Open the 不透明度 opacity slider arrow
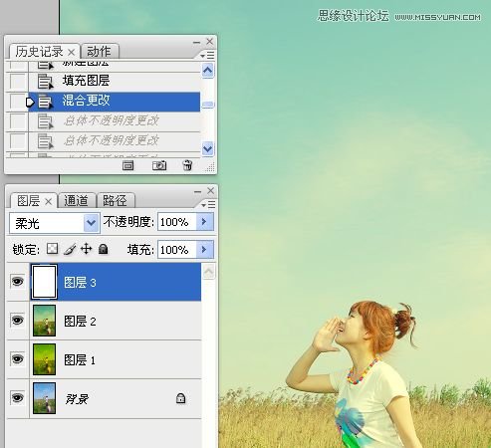Viewport: 491px width, 448px height. pyautogui.click(x=204, y=222)
